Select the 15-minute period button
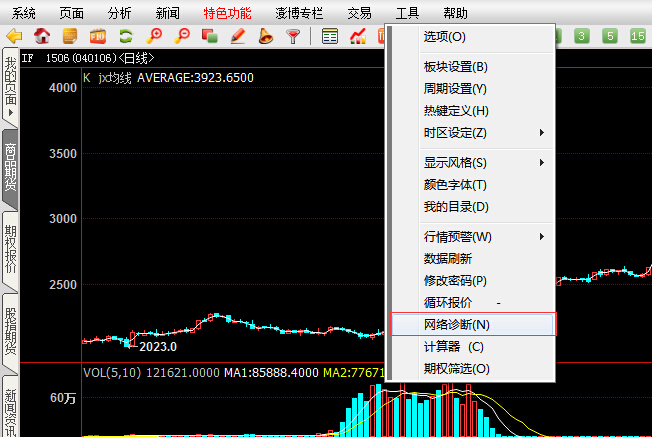 point(638,37)
